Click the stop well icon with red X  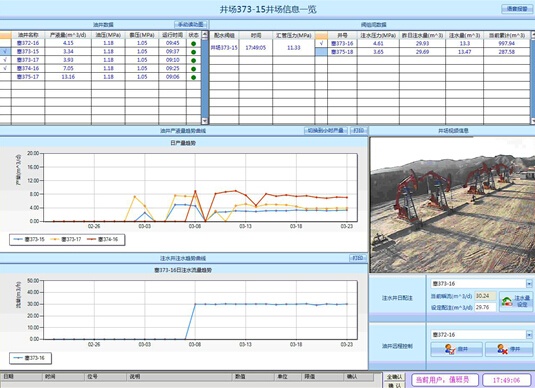(x=509, y=349)
